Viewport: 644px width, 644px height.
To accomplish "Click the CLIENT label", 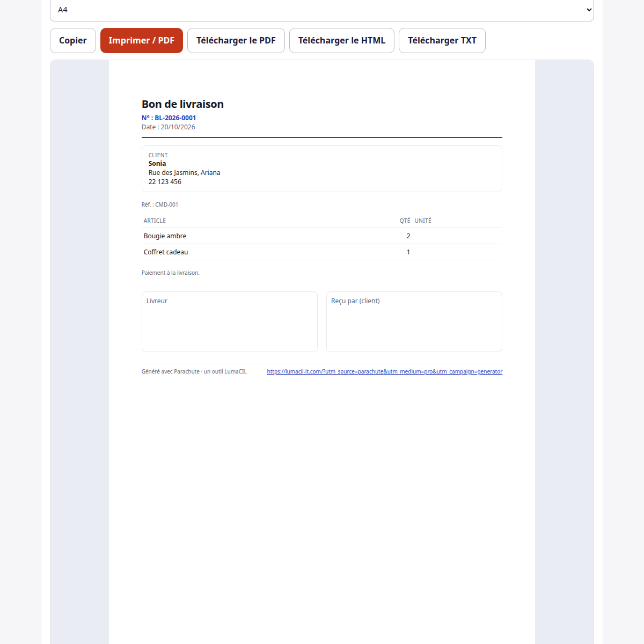I will coord(158,155).
